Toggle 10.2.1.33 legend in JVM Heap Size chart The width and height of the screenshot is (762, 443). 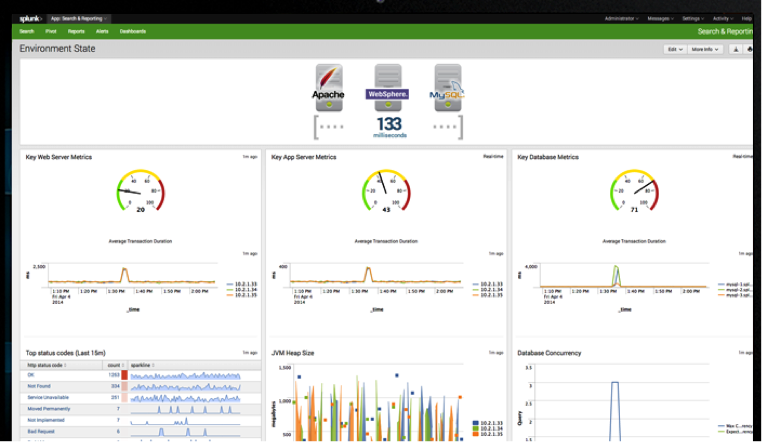(487, 423)
